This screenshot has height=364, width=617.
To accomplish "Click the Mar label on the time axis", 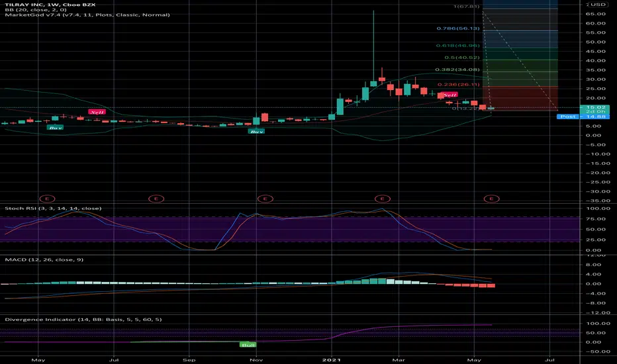I will pyautogui.click(x=399, y=359).
